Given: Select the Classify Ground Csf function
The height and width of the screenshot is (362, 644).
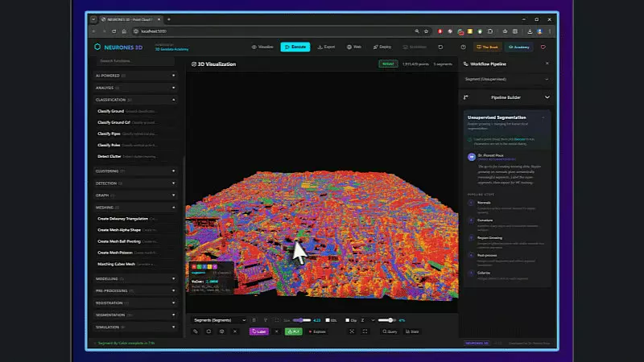Looking at the screenshot, I should pyautogui.click(x=135, y=122).
